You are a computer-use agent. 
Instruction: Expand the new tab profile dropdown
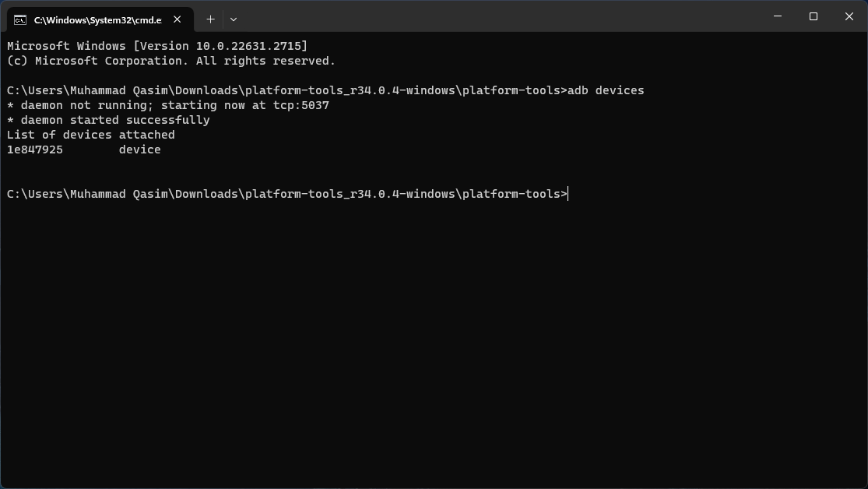(x=234, y=19)
